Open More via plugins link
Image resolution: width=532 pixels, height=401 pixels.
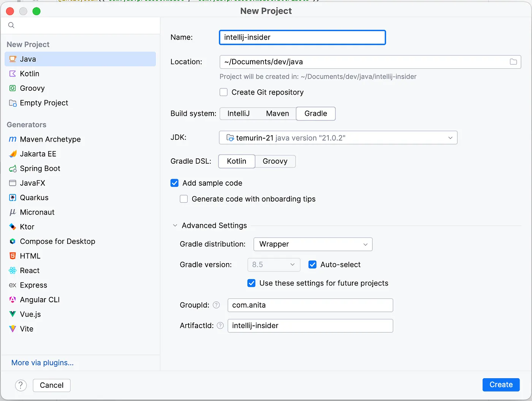pos(42,363)
